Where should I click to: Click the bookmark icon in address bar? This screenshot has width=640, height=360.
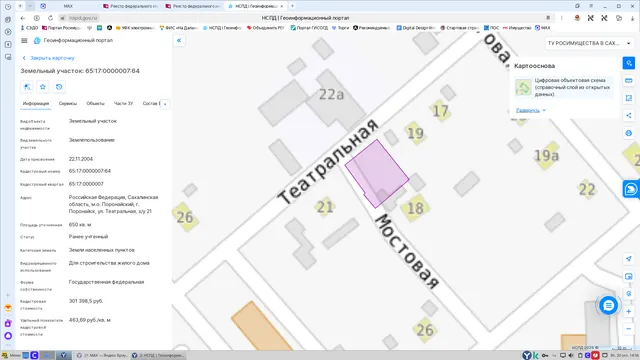[x=548, y=18]
